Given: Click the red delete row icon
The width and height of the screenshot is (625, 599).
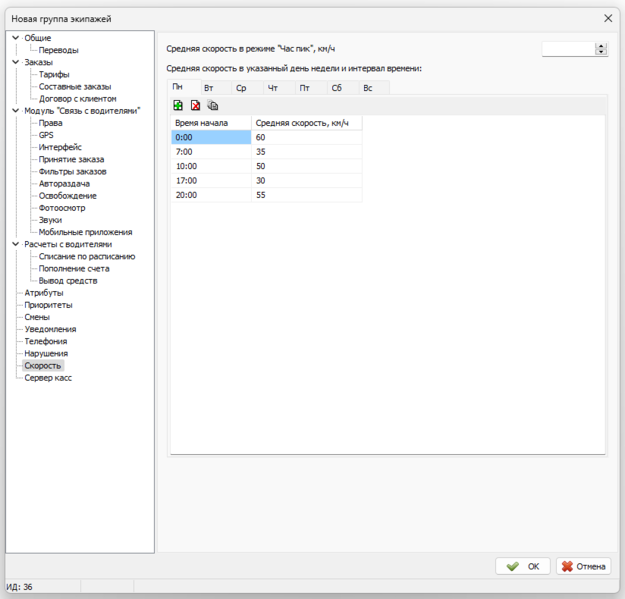Looking at the screenshot, I should pyautogui.click(x=195, y=105).
